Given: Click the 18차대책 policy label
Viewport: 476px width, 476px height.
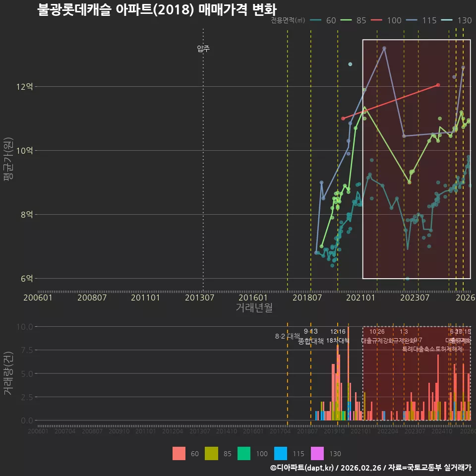Looking at the screenshot, I should 338,341.
